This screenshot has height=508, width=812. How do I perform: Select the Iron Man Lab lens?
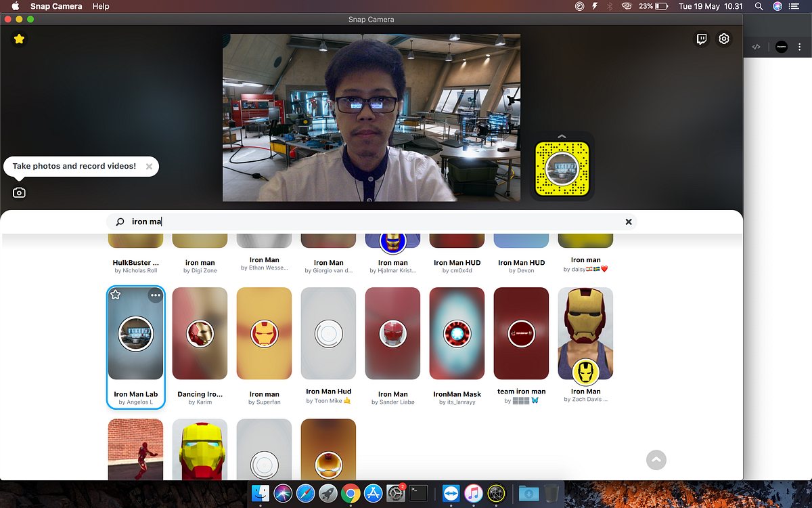(x=135, y=347)
